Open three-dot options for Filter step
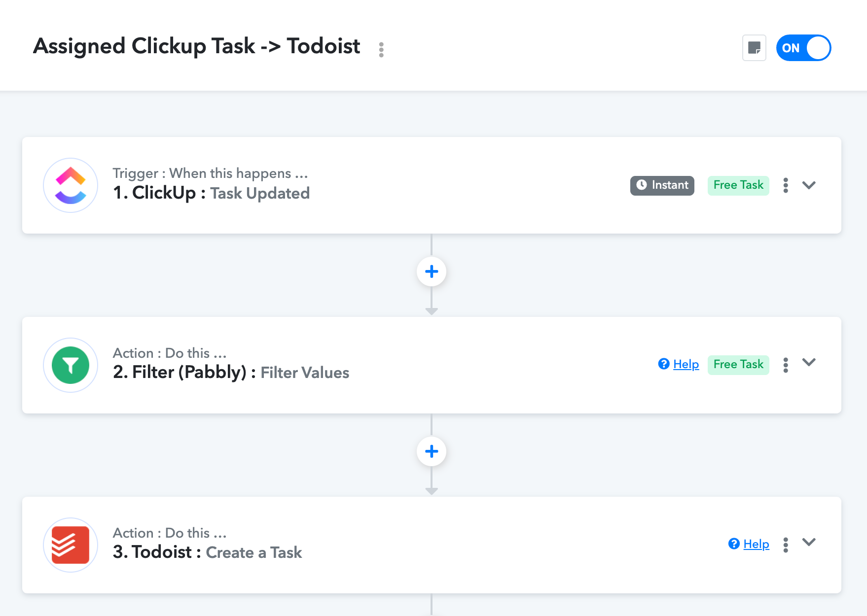The height and width of the screenshot is (616, 867). pos(786,365)
